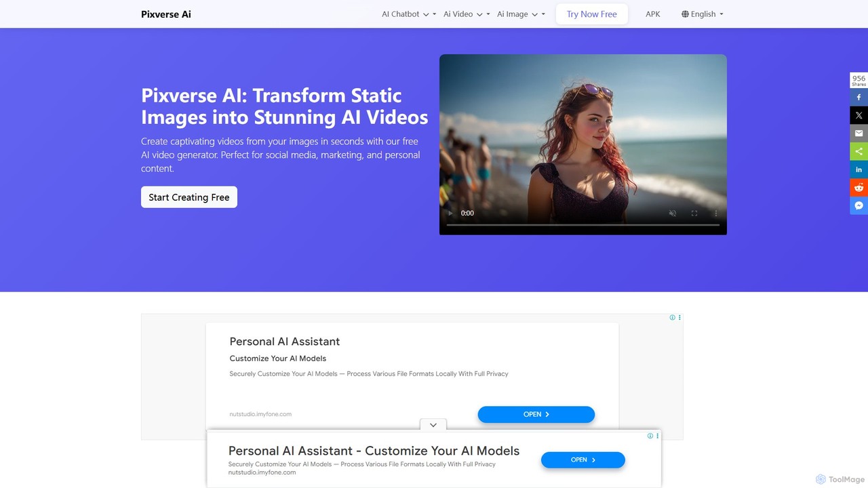Open the Ai Image dropdown

[x=521, y=14]
